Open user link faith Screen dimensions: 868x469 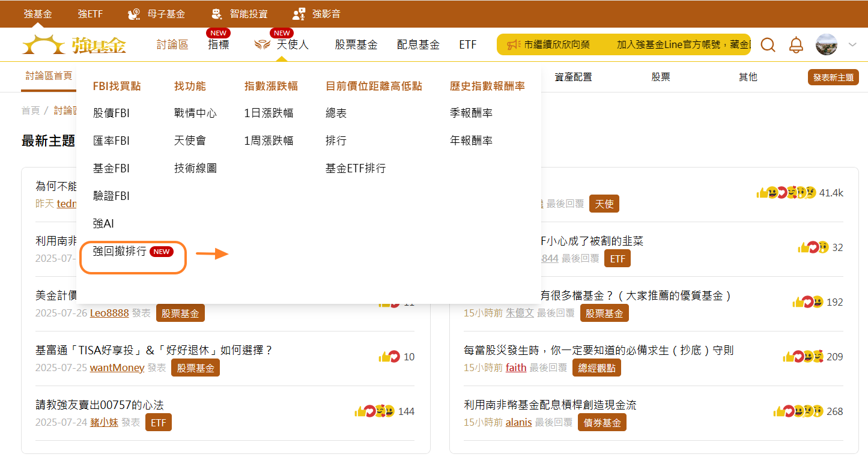[x=516, y=368]
